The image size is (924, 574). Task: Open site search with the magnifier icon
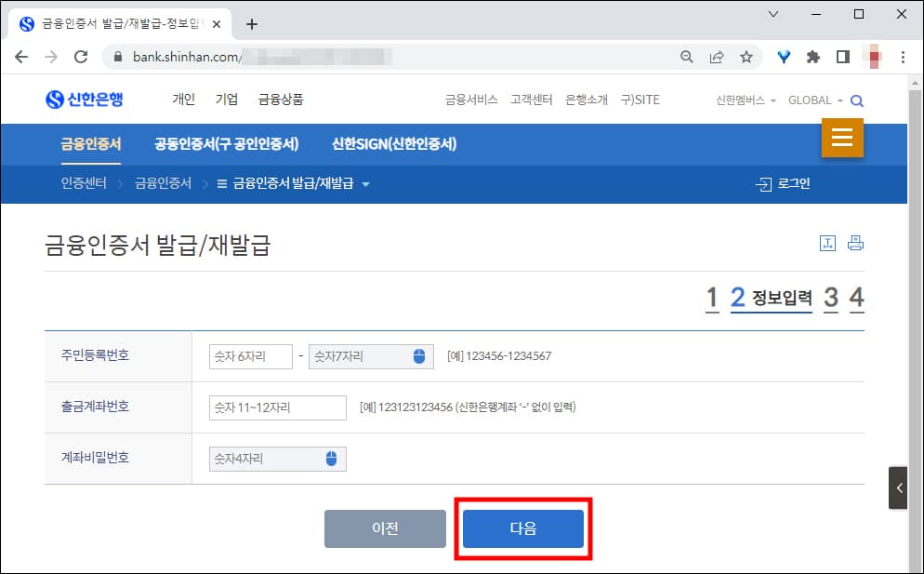tap(856, 100)
